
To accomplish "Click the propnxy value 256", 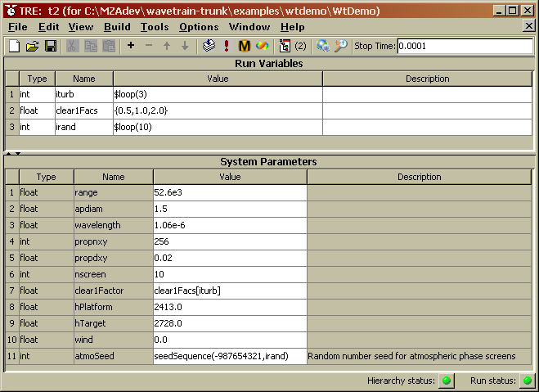I will (230, 241).
